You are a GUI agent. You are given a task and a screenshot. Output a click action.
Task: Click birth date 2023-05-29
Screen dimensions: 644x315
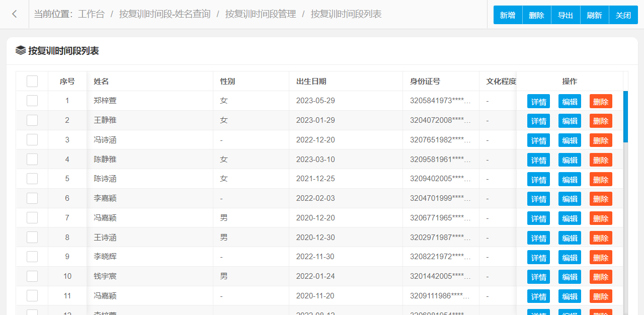click(315, 101)
